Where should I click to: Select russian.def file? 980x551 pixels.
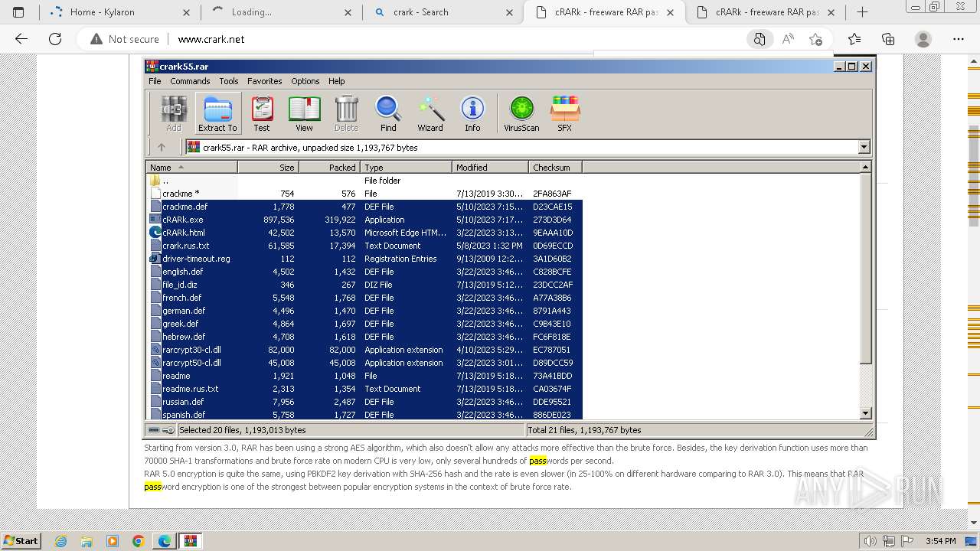364,402
